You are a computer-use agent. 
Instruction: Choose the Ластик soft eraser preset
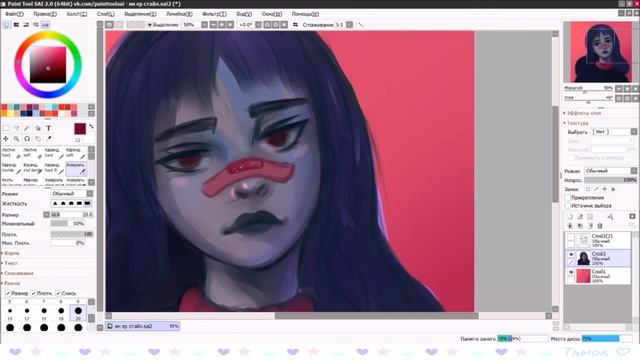pyautogui.click(x=33, y=153)
